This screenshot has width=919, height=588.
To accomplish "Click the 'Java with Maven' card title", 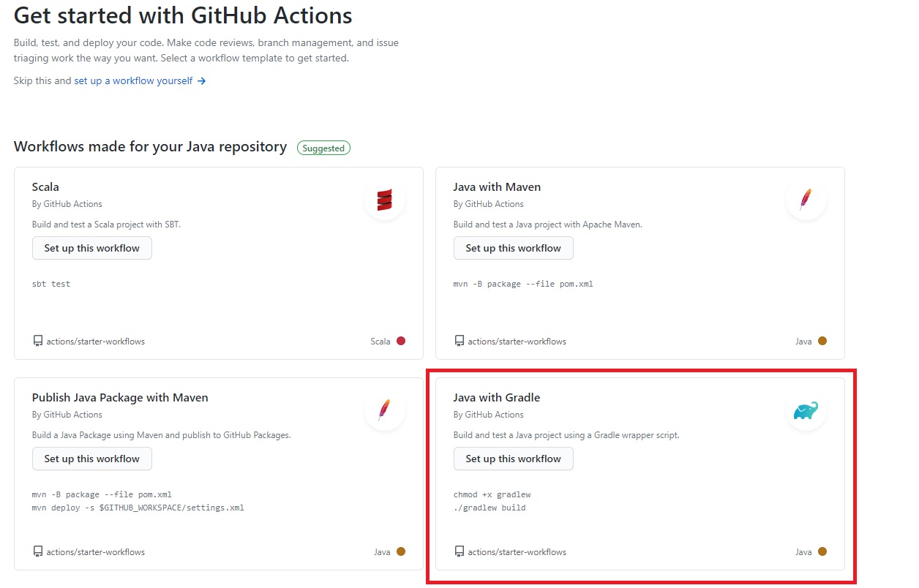I will click(x=497, y=186).
